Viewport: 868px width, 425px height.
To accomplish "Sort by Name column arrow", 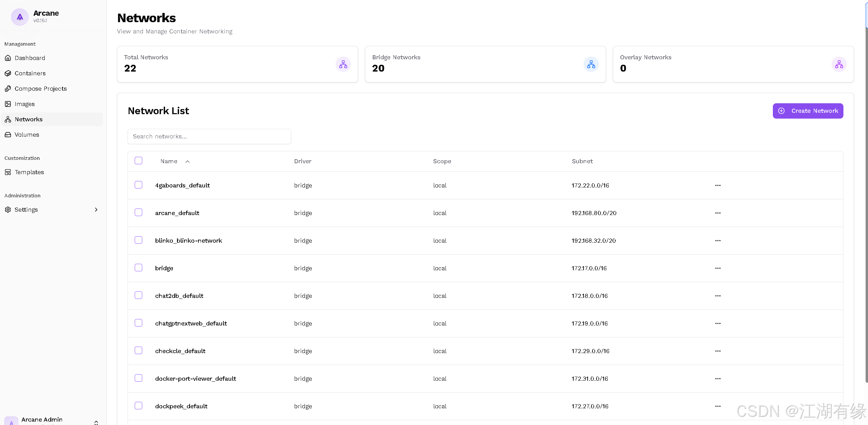I will click(x=188, y=162).
